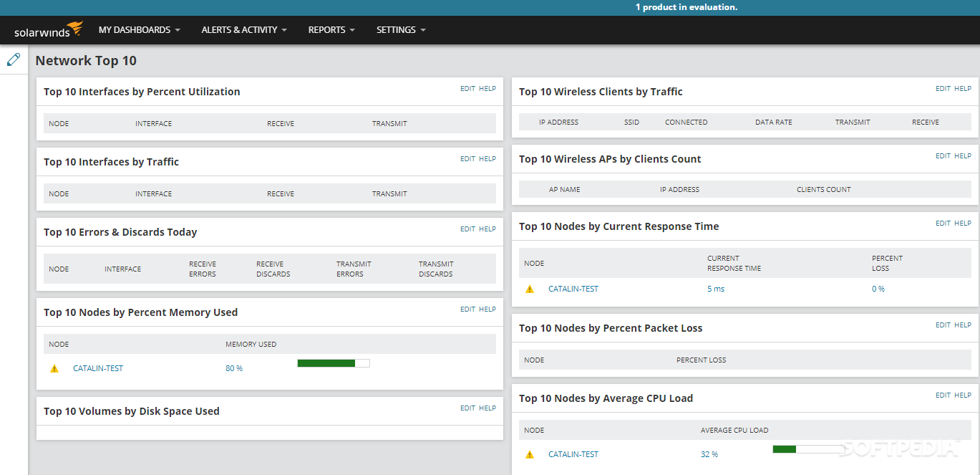Edit Top 10 Errors & Discards Today

tap(467, 229)
